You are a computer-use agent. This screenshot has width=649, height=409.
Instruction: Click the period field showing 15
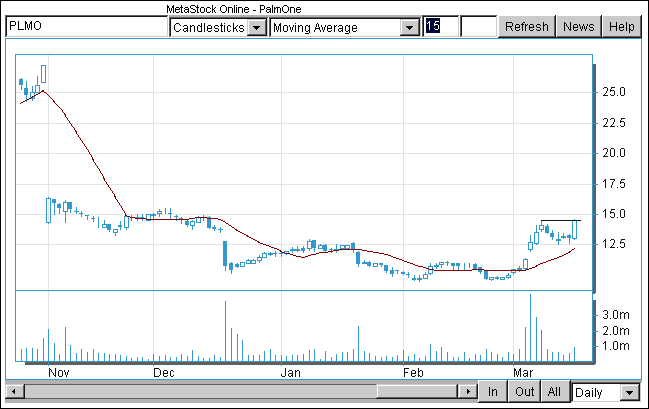click(x=441, y=26)
